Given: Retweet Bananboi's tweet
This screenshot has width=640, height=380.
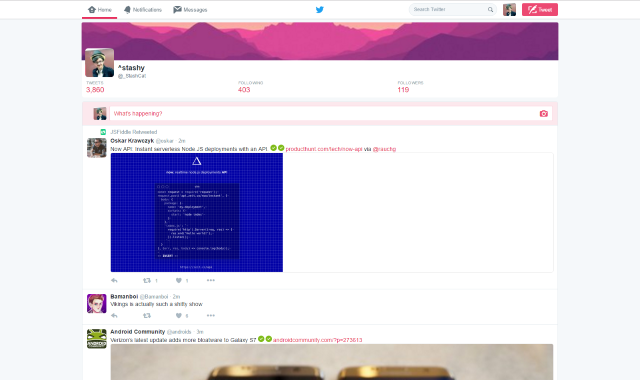Looking at the screenshot, I should tap(147, 316).
